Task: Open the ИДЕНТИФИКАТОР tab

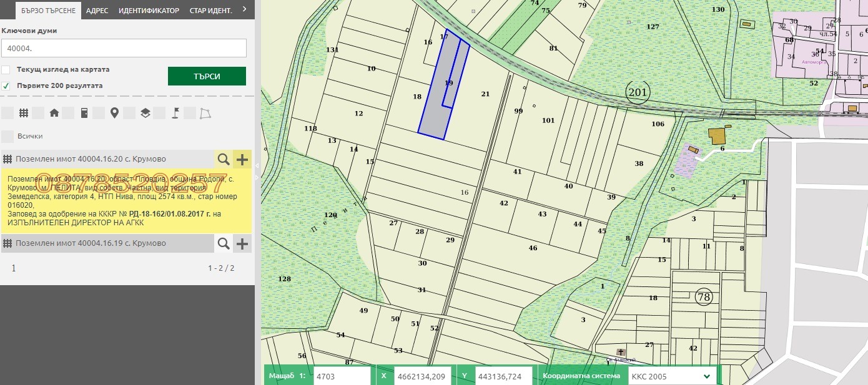Action: point(149,11)
